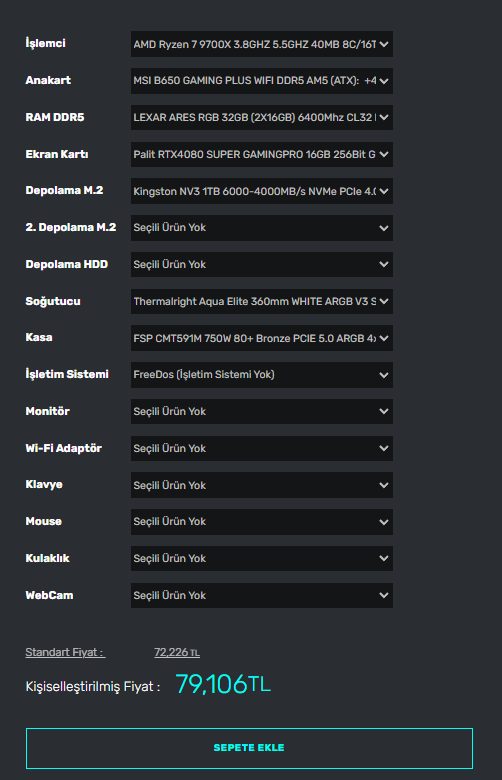Image resolution: width=502 pixels, height=780 pixels.
Task: Expand the Mouse selection dropdown
Action: [262, 522]
